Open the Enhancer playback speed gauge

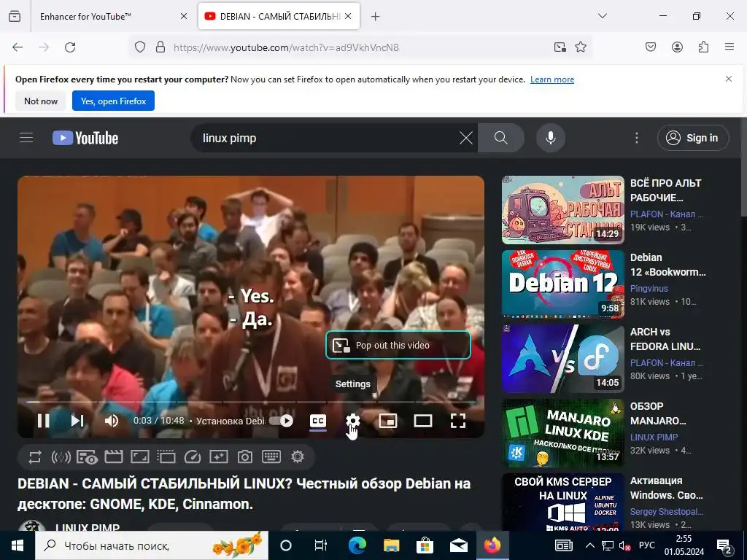(x=193, y=457)
